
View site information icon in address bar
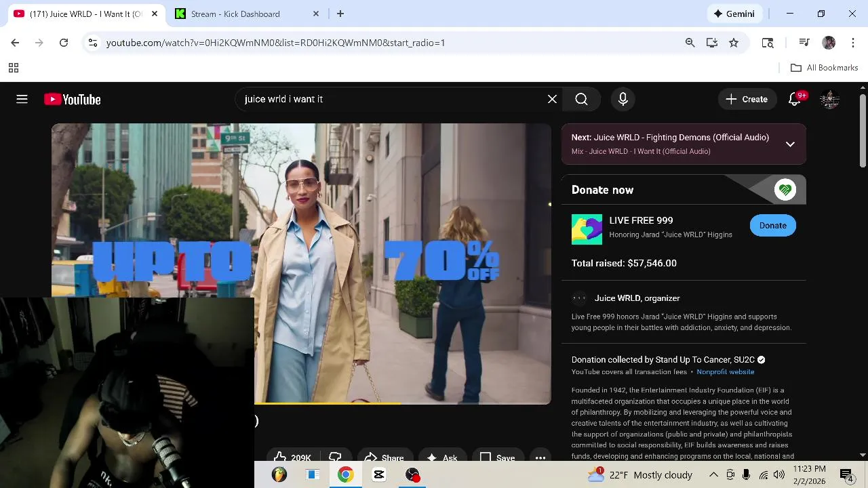[x=93, y=43]
